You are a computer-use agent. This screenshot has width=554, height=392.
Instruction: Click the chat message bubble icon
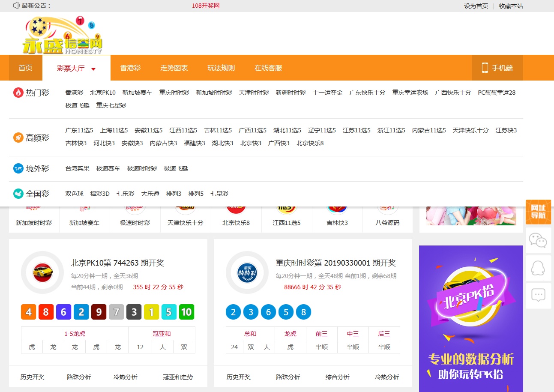click(x=538, y=295)
